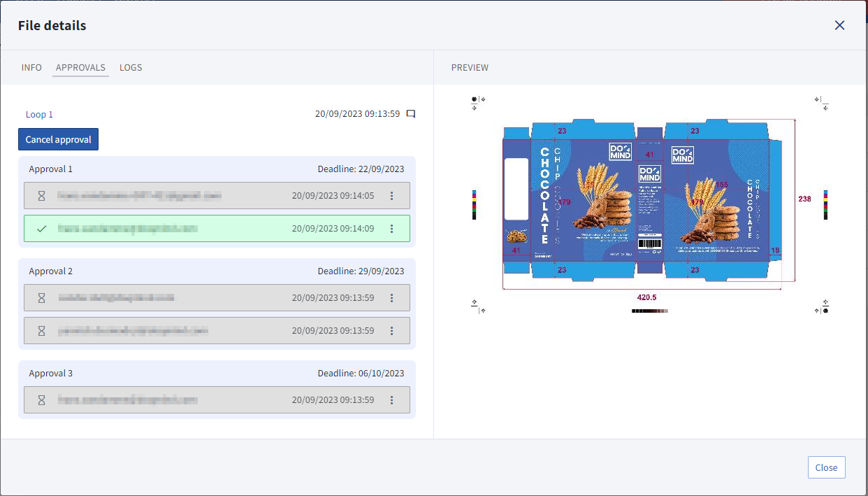The height and width of the screenshot is (496, 868).
Task: Open three-dot menu for the 09:14:05 approver
Action: tap(391, 196)
